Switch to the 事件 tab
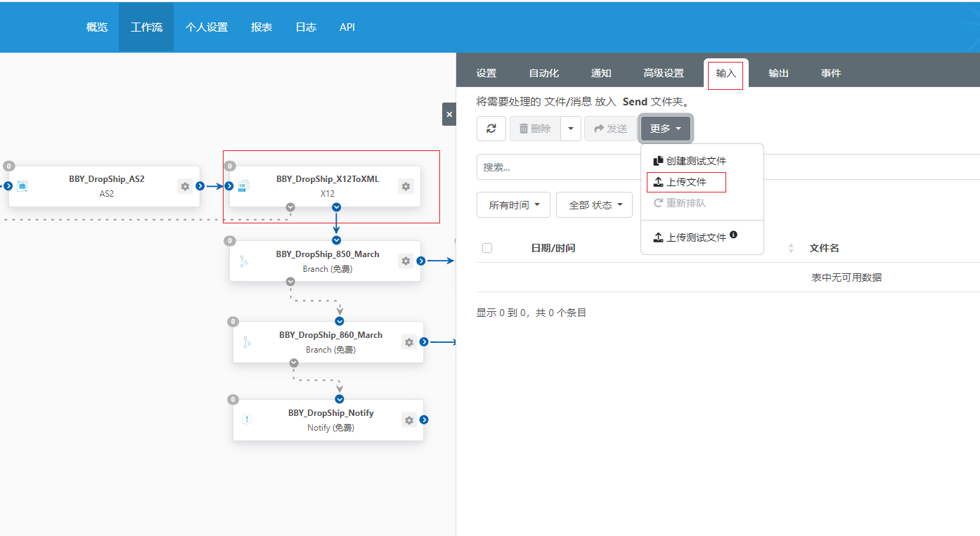 click(831, 73)
